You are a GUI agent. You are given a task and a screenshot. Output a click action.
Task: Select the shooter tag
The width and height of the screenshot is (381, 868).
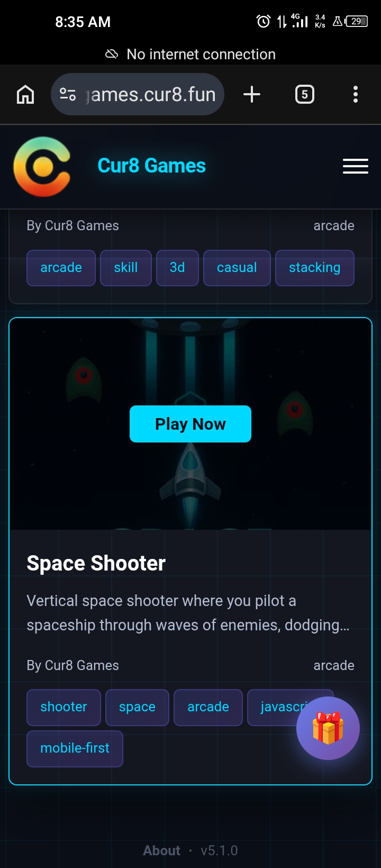pyautogui.click(x=63, y=707)
